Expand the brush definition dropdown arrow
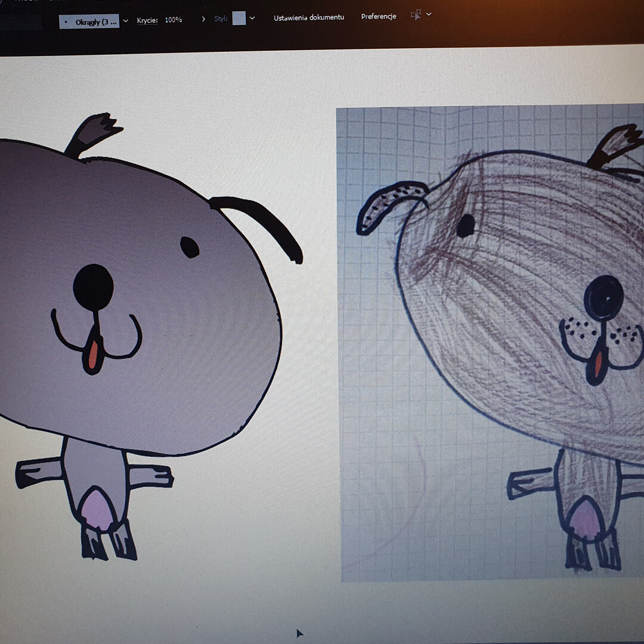This screenshot has height=644, width=644. click(125, 21)
